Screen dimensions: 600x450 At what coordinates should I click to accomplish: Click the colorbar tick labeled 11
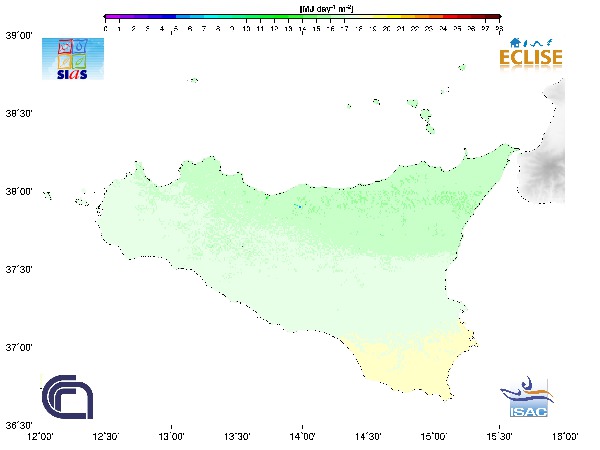[260, 29]
